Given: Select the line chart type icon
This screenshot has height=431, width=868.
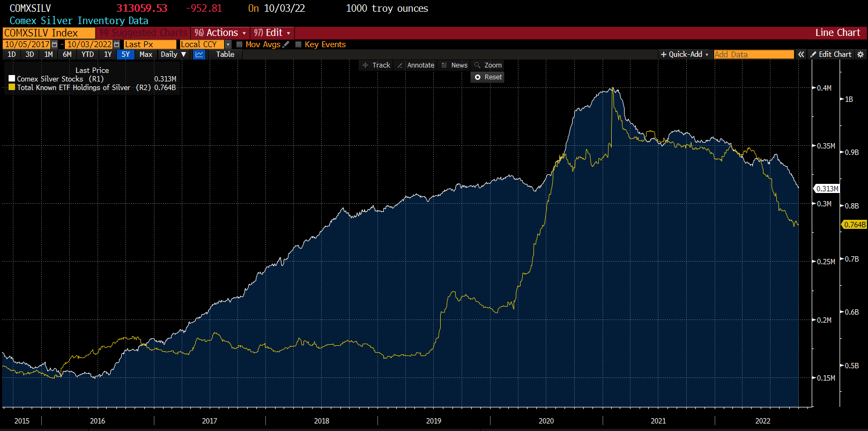Looking at the screenshot, I should pos(199,54).
